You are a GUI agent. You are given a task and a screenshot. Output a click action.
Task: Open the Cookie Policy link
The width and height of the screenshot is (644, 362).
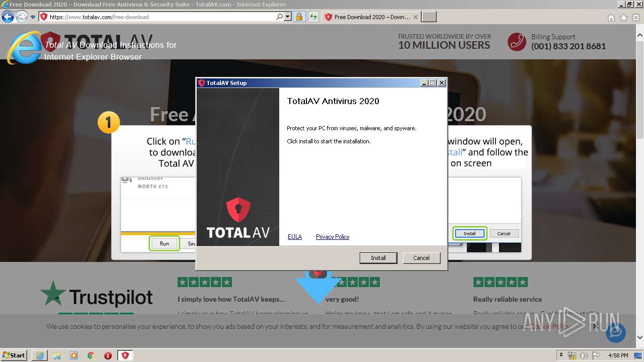pos(550,326)
